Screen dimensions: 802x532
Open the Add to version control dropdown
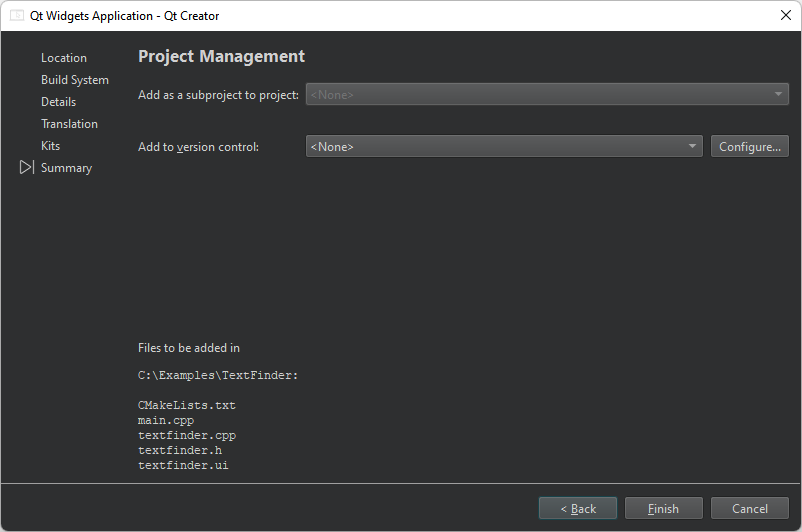click(504, 147)
